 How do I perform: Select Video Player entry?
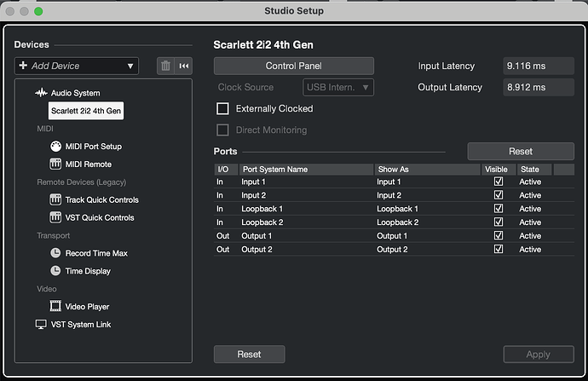(87, 306)
